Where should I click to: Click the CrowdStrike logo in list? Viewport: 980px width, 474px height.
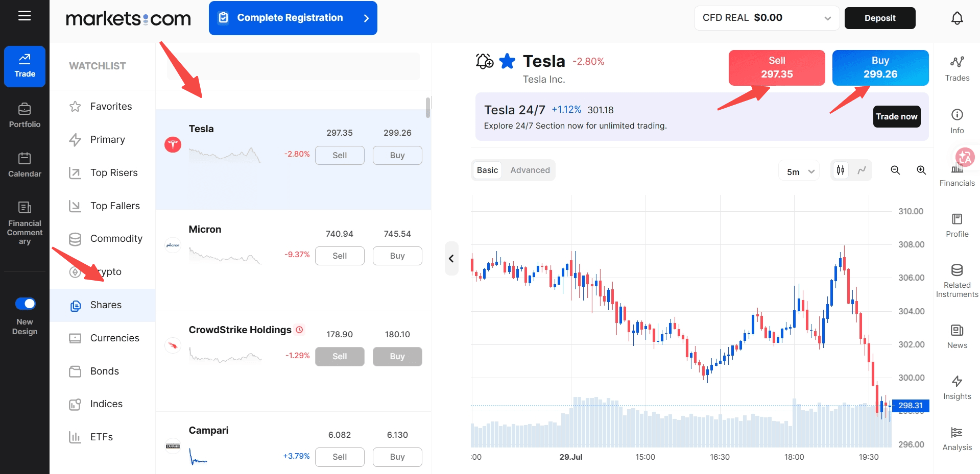click(x=173, y=345)
